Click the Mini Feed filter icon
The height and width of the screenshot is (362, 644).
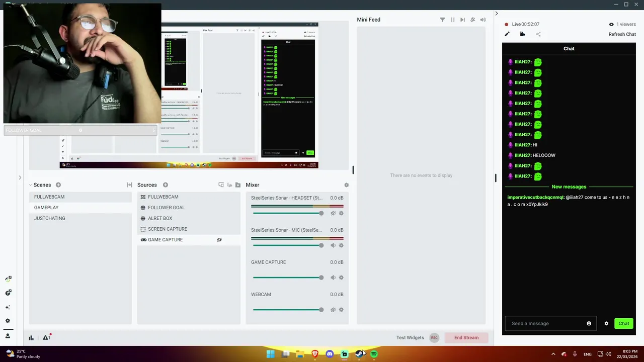(442, 20)
